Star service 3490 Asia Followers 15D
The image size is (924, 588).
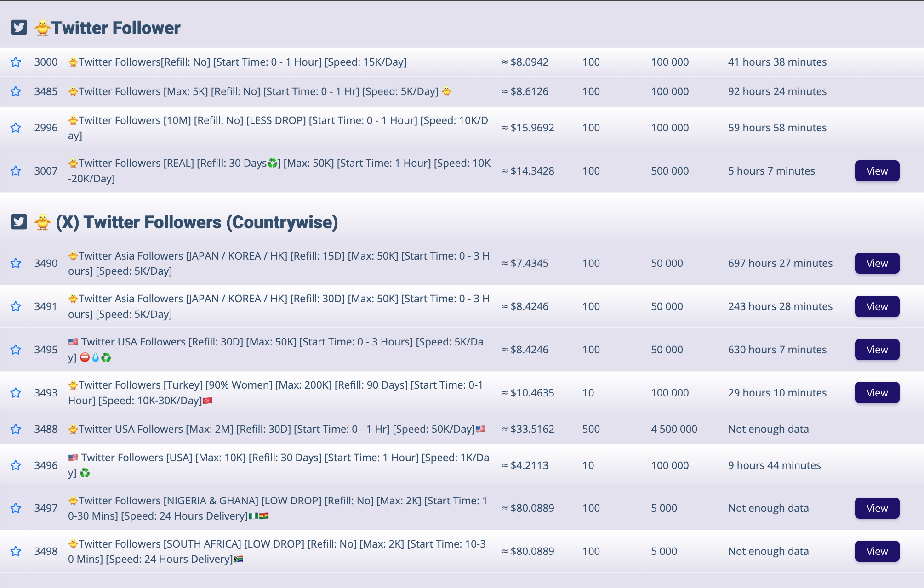pyautogui.click(x=16, y=263)
